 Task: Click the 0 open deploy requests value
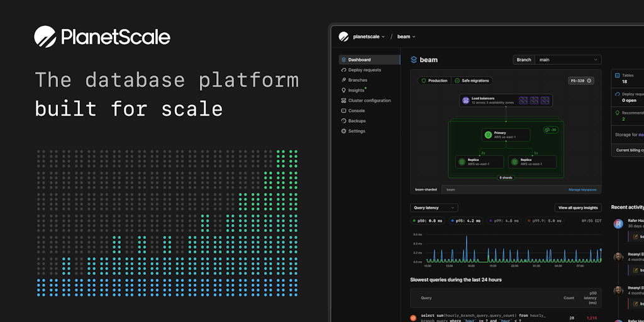[629, 100]
